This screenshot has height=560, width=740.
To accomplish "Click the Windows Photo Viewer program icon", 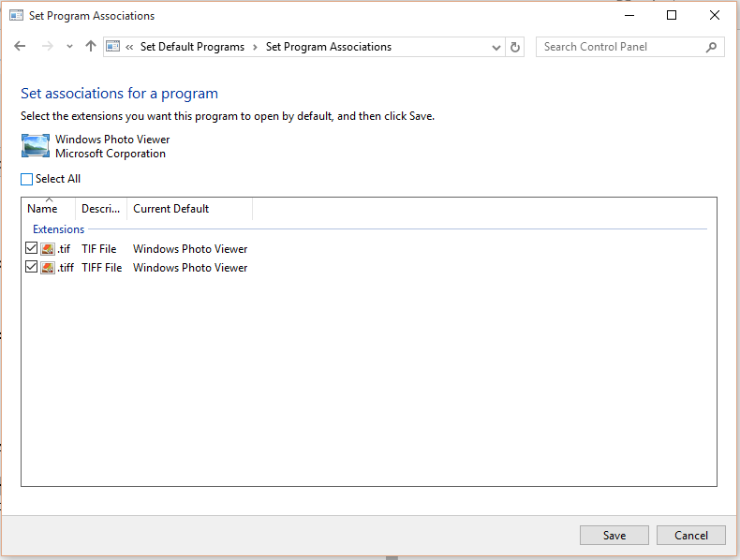I will (36, 146).
